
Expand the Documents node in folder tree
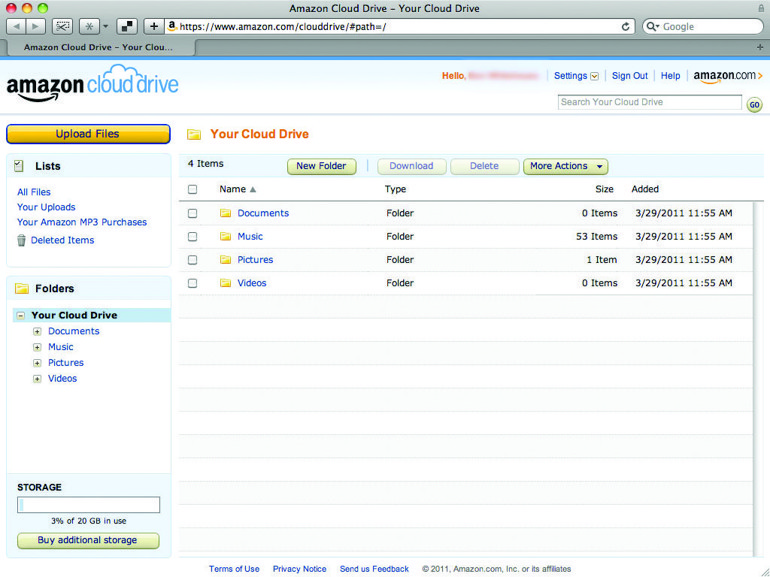[x=37, y=331]
